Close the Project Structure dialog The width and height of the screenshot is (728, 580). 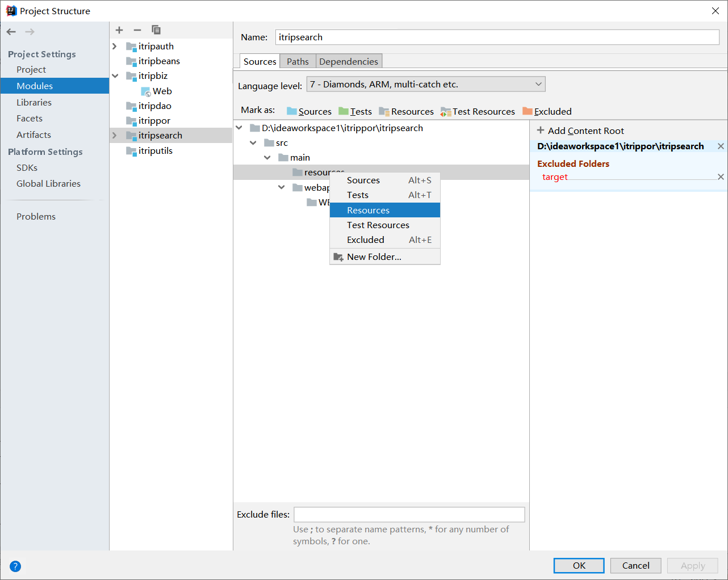pos(716,11)
